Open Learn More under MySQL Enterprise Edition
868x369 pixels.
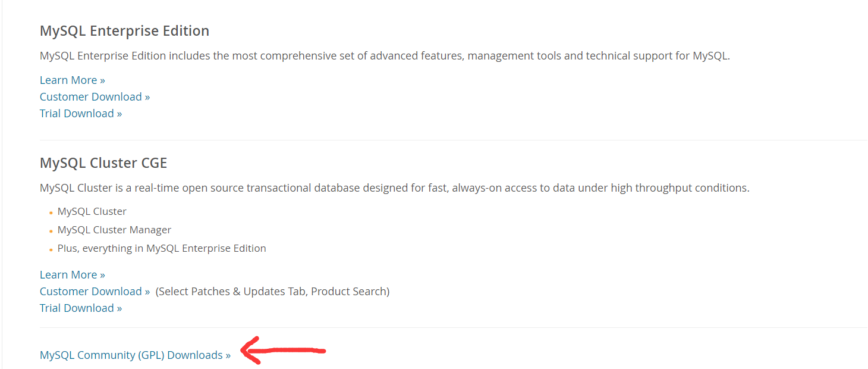(x=72, y=80)
